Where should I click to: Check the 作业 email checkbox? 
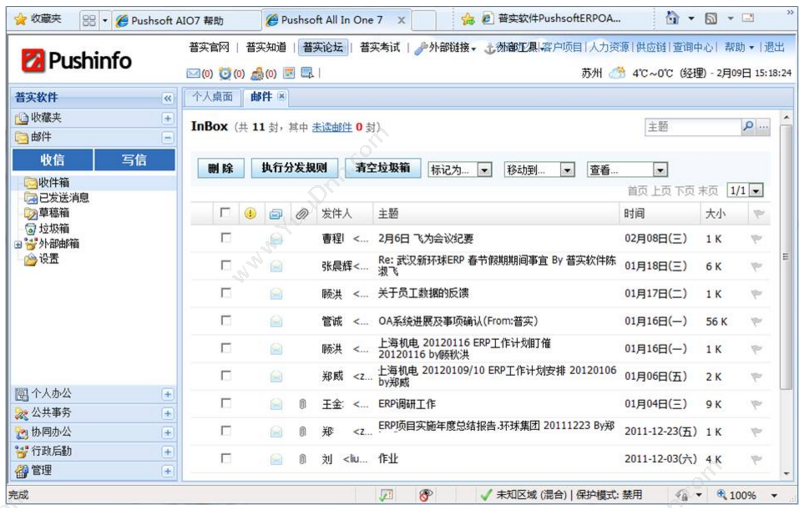click(x=226, y=458)
